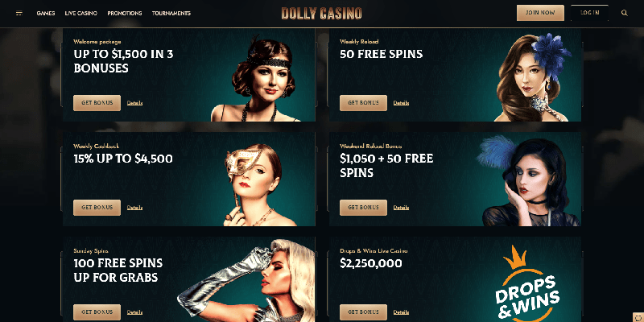This screenshot has width=644, height=322.
Task: Open the Games menu item
Action: click(46, 13)
